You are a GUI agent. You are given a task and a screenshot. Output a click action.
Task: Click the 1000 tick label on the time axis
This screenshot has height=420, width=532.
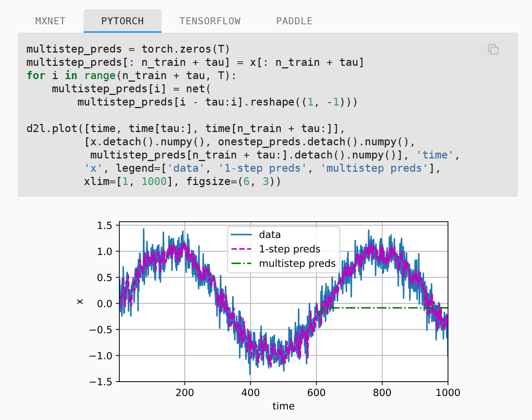(447, 392)
